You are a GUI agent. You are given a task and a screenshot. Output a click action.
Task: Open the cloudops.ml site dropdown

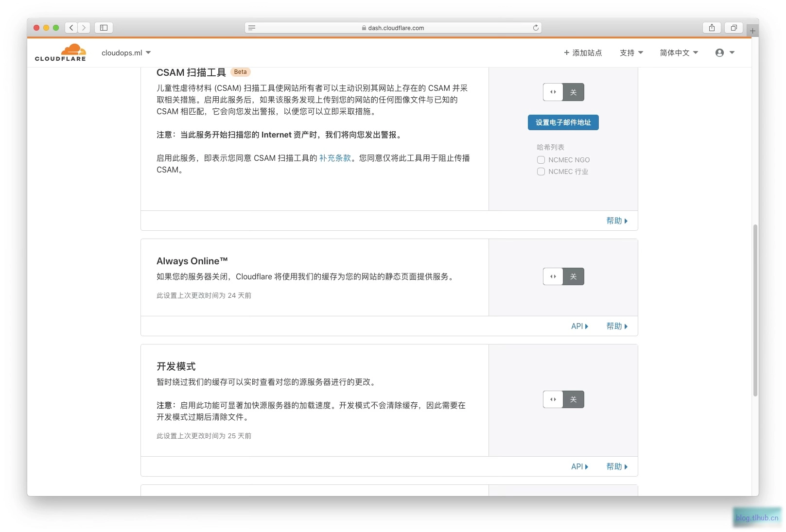point(126,52)
